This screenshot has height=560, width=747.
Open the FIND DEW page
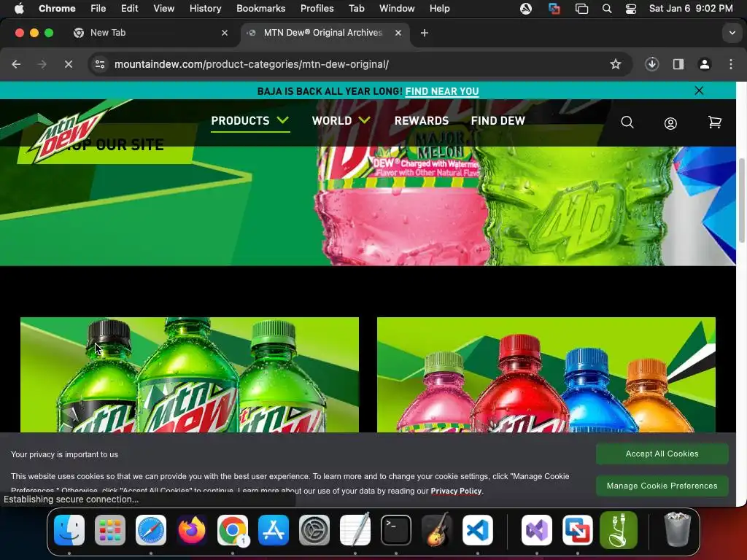coord(498,121)
